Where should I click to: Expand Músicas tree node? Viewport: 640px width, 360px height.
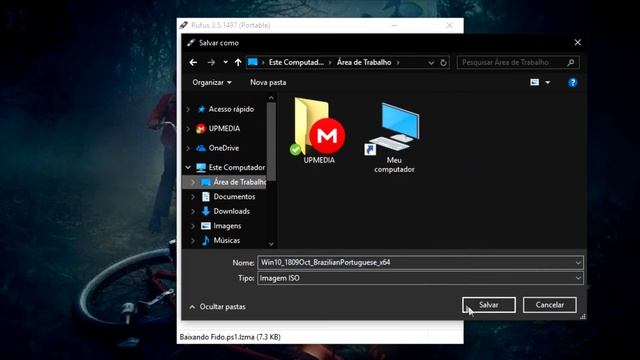[193, 241]
